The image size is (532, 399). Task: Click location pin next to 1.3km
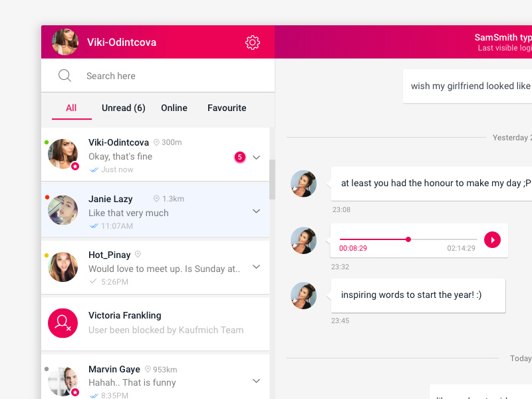(156, 198)
